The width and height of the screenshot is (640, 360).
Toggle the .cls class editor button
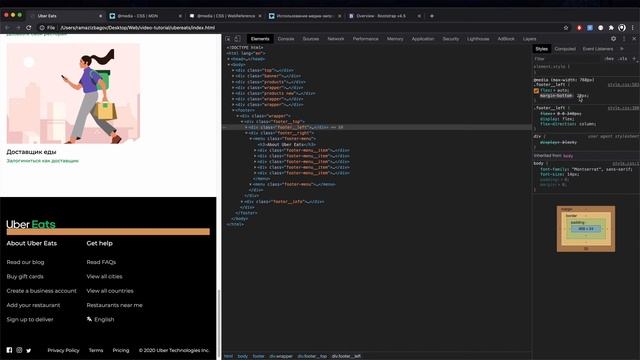tap(622, 59)
